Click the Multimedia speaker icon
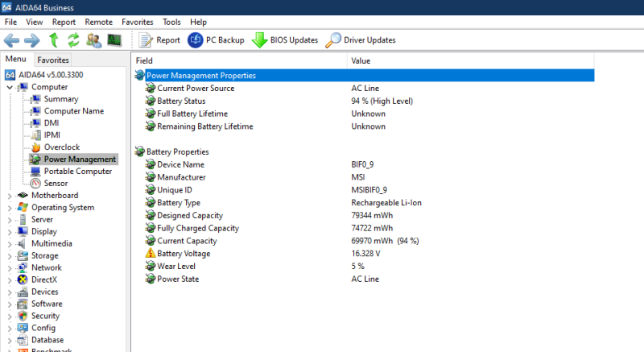 coord(23,243)
